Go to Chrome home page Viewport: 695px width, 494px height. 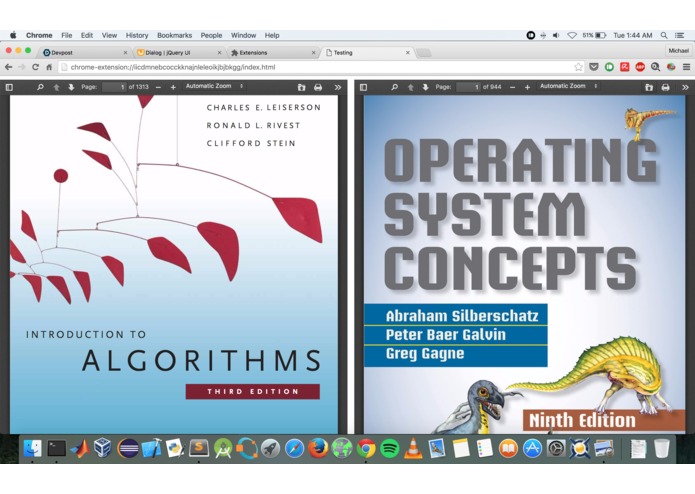point(49,67)
